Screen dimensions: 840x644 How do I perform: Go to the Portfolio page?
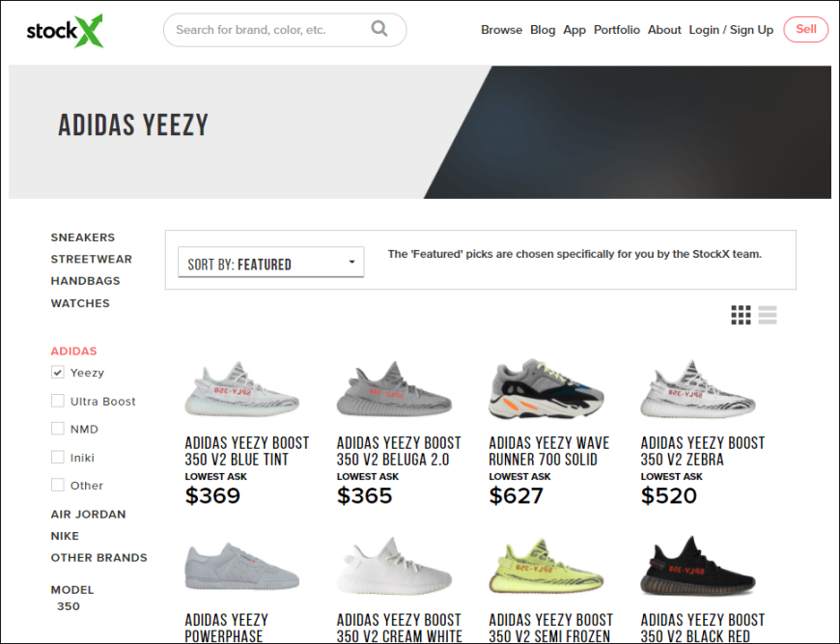coord(616,30)
